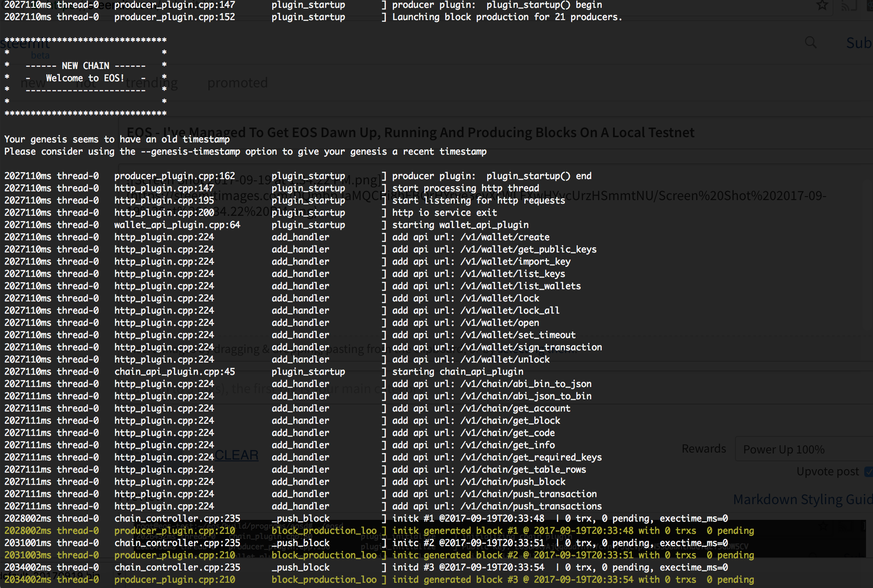Click the Welcome to EOS banner text
This screenshot has width=873, height=588.
pyautogui.click(x=85, y=78)
